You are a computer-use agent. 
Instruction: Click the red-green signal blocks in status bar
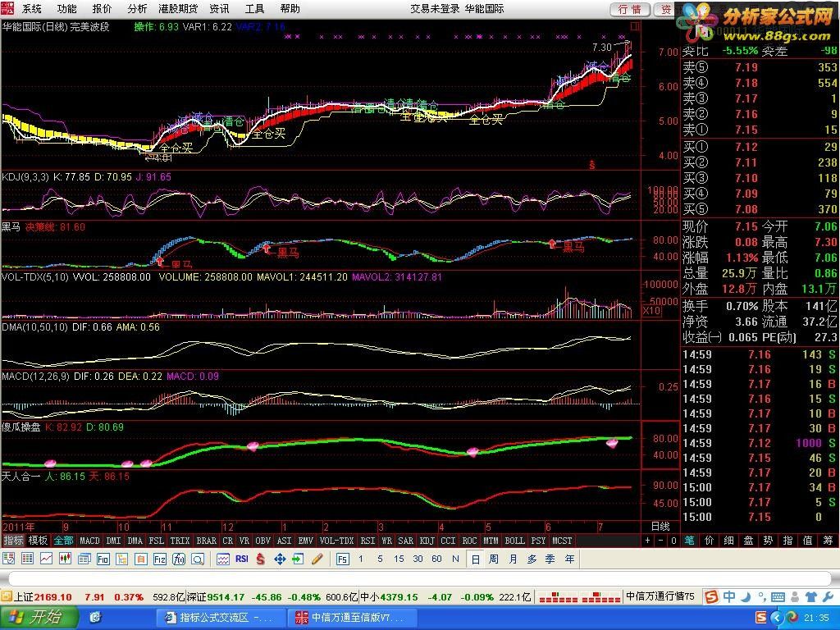(x=579, y=597)
